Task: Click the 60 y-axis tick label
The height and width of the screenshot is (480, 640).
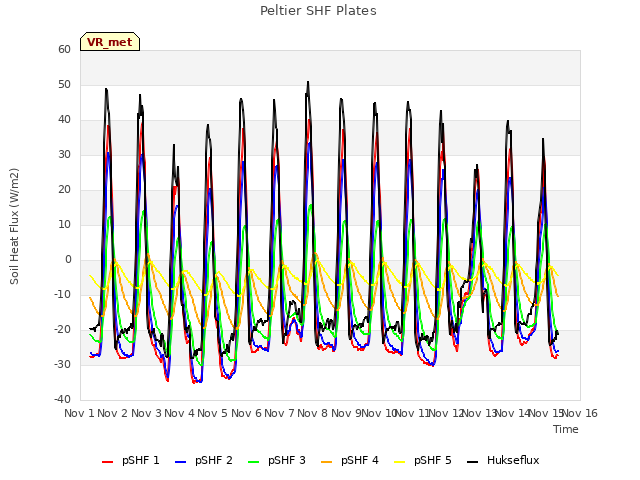Action: coord(64,50)
